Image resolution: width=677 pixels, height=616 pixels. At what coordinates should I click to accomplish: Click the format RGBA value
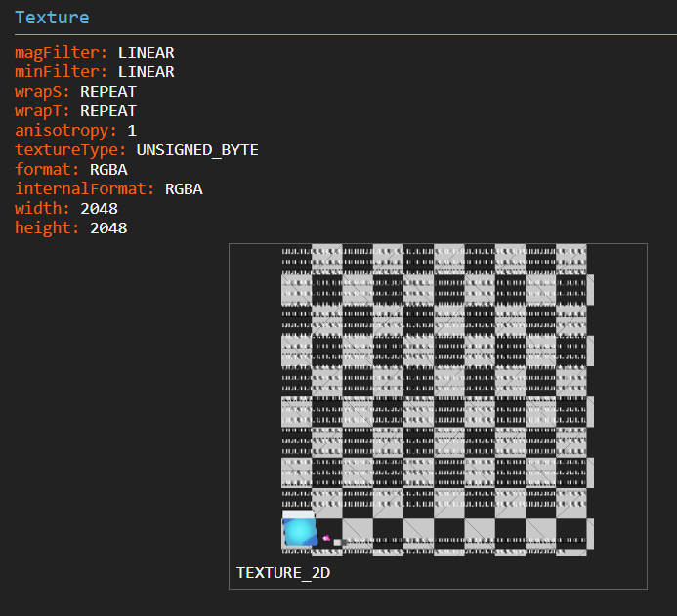click(108, 170)
